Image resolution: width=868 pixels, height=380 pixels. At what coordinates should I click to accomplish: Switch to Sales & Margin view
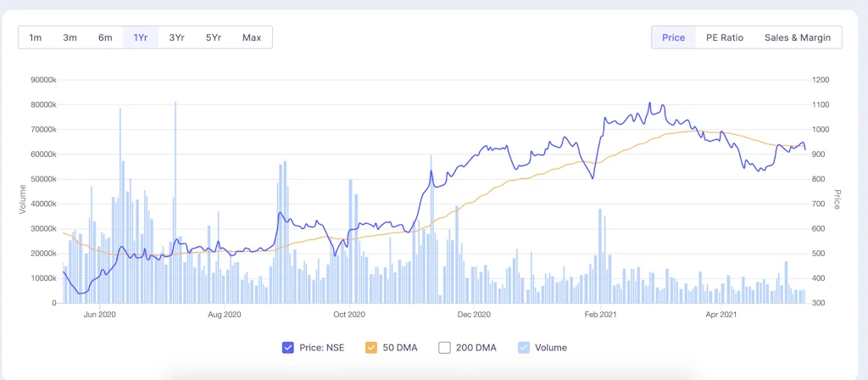pos(797,37)
